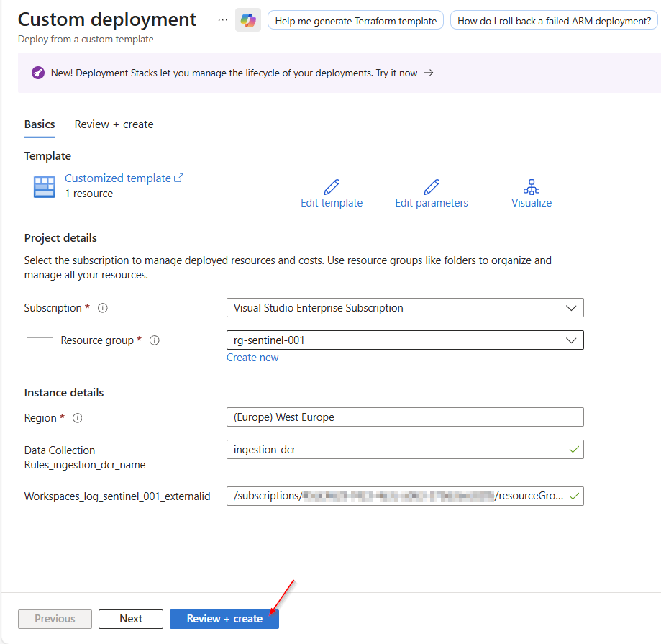The width and height of the screenshot is (661, 644).
Task: Click the Create new resource group link
Action: point(252,358)
